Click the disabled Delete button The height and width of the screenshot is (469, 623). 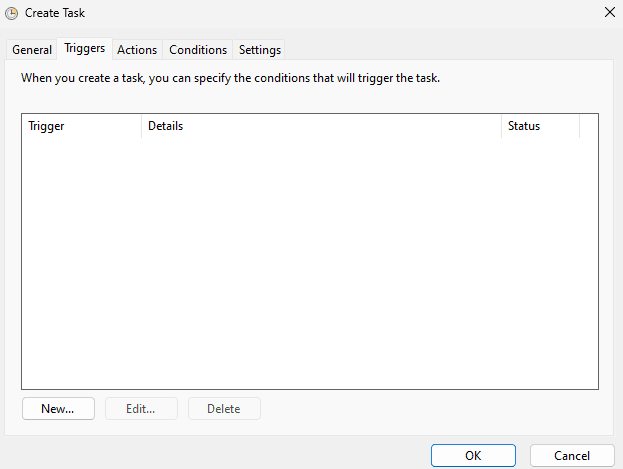[x=224, y=409]
